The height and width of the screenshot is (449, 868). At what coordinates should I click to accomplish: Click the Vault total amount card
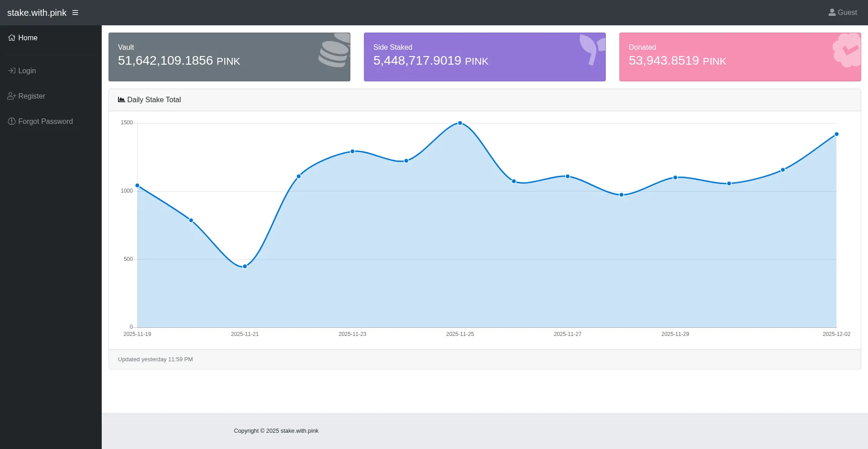coord(229,57)
